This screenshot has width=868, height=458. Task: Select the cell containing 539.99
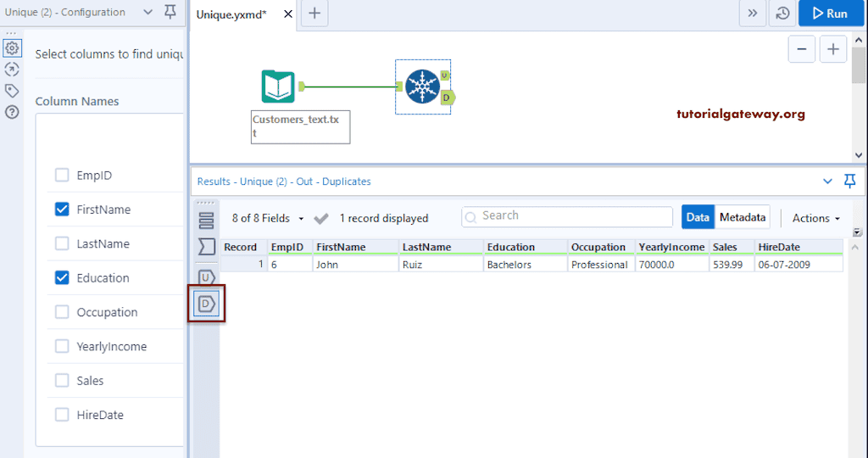click(732, 265)
